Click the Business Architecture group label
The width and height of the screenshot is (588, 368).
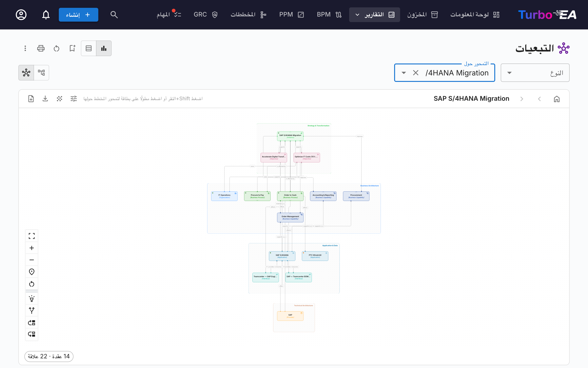(369, 186)
